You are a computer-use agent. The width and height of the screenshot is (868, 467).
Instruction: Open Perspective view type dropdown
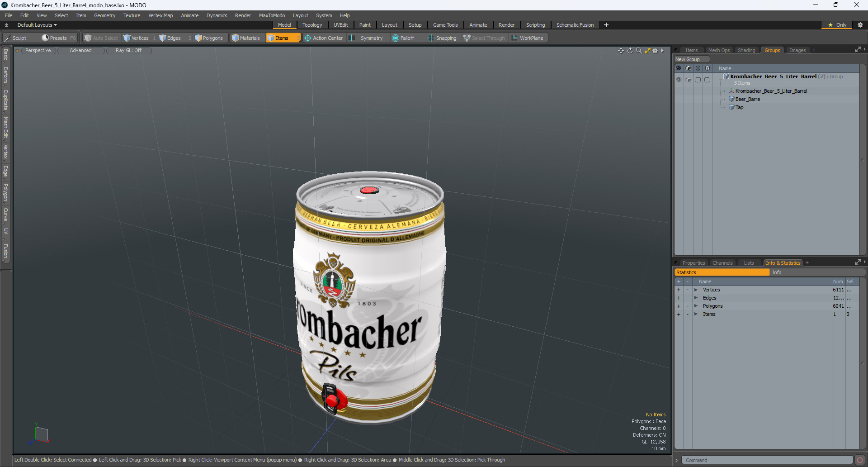click(x=38, y=51)
